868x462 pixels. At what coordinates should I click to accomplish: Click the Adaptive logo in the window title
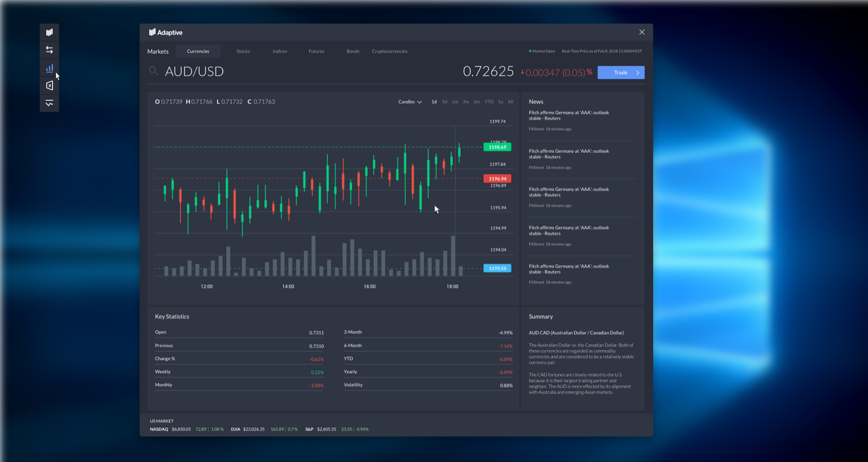165,33
